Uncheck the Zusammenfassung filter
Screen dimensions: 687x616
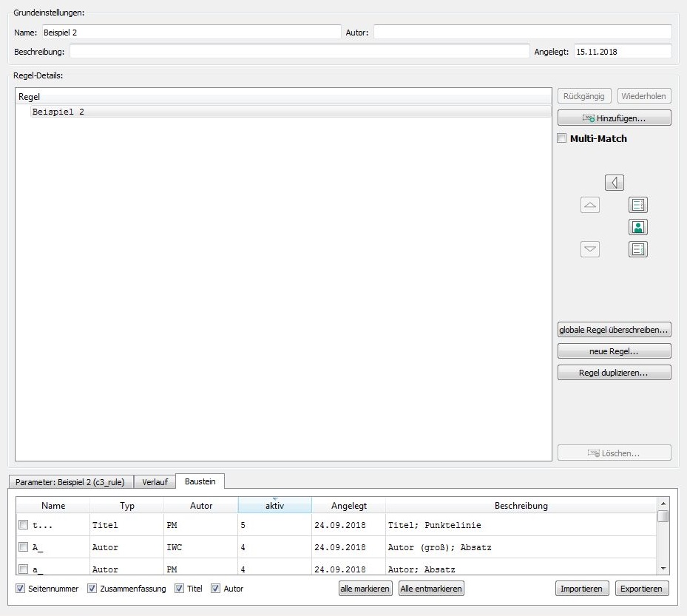92,589
